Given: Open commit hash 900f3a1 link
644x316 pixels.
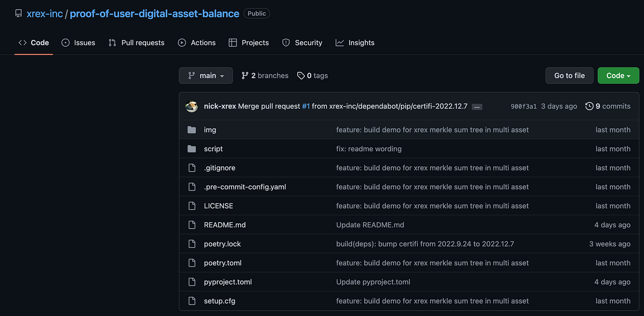Looking at the screenshot, I should [523, 106].
